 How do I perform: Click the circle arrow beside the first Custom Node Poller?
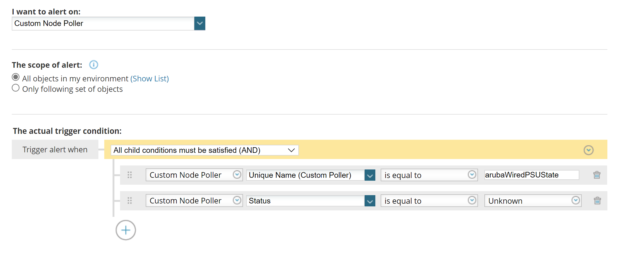click(237, 175)
